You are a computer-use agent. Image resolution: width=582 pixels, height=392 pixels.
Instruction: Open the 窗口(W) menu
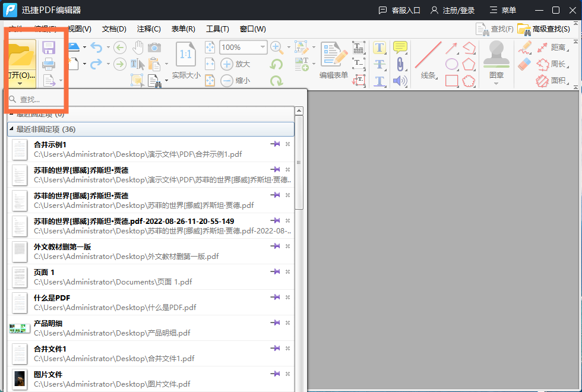(x=253, y=29)
